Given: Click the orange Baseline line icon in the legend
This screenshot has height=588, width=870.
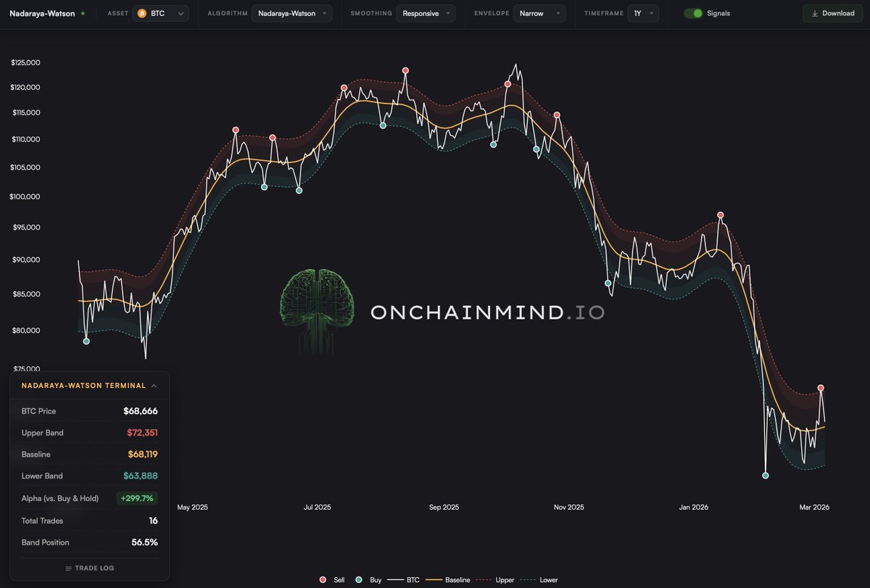Looking at the screenshot, I should [434, 580].
